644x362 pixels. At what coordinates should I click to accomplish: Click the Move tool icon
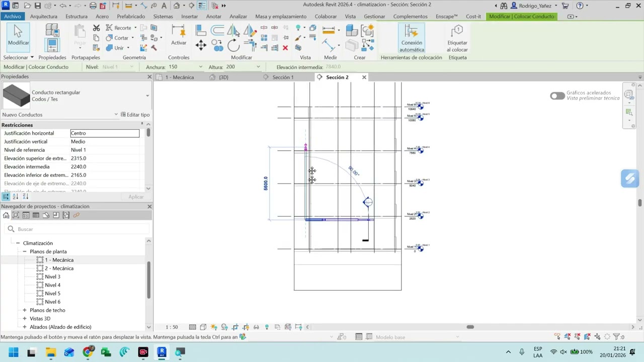coord(201,45)
